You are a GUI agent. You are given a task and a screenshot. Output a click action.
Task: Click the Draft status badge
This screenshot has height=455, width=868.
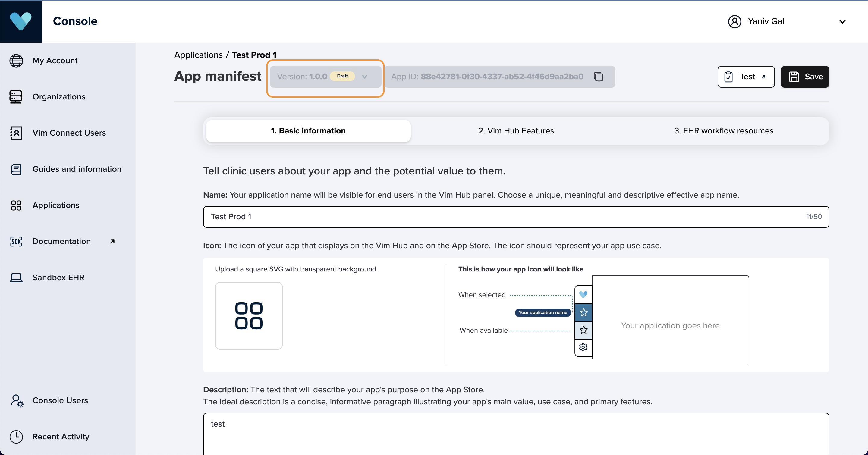342,76
